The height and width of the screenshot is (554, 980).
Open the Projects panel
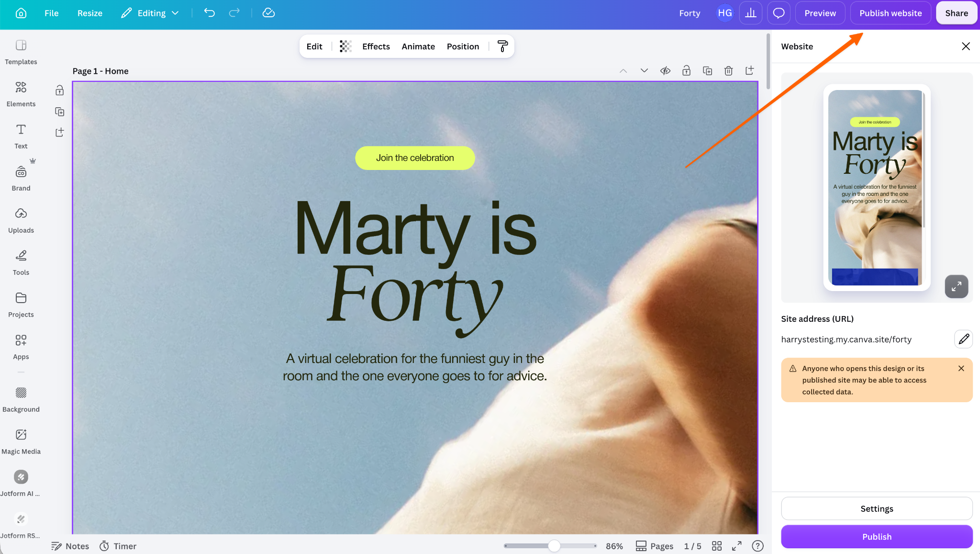[21, 305]
